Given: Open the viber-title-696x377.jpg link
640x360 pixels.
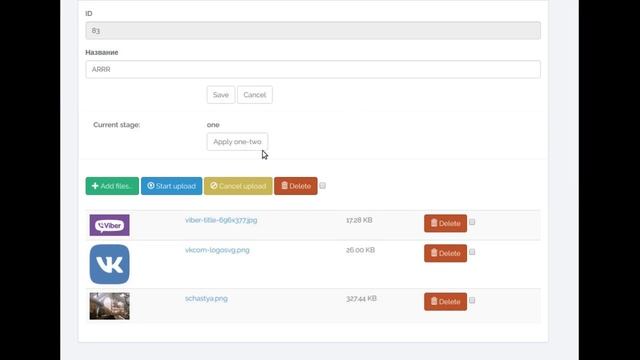Looking at the screenshot, I should click(x=221, y=220).
